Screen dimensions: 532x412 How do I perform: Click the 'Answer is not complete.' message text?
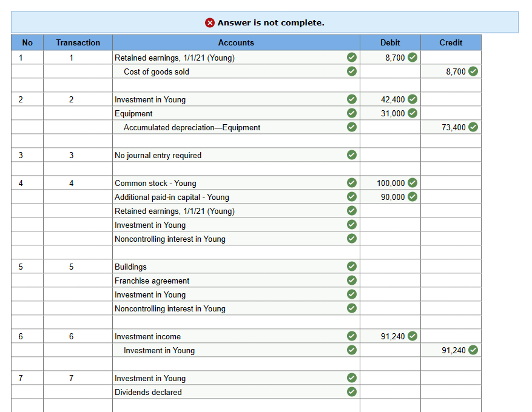[271, 22]
